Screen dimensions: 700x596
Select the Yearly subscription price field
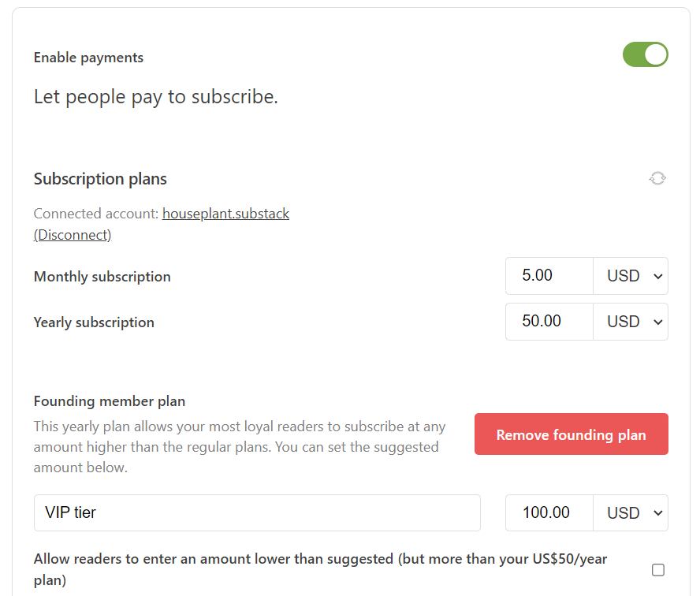coord(549,322)
